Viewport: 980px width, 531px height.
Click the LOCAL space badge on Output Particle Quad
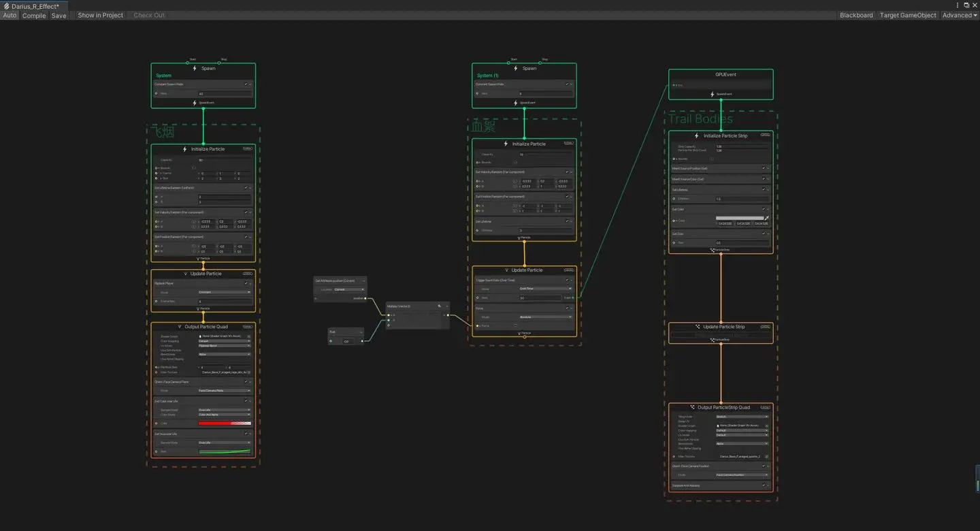(x=248, y=326)
